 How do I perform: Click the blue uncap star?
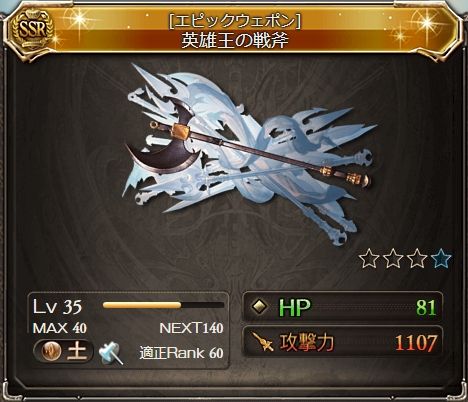click(442, 259)
